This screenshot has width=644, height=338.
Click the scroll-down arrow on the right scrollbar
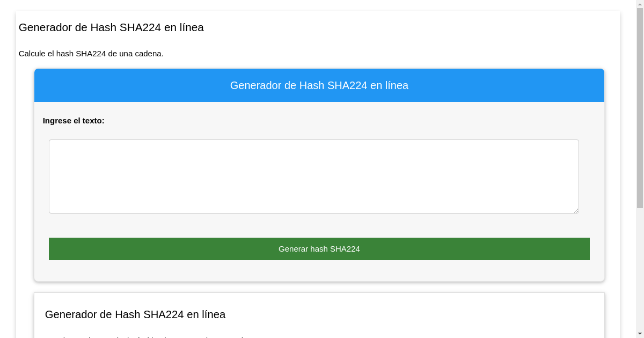pos(640,333)
